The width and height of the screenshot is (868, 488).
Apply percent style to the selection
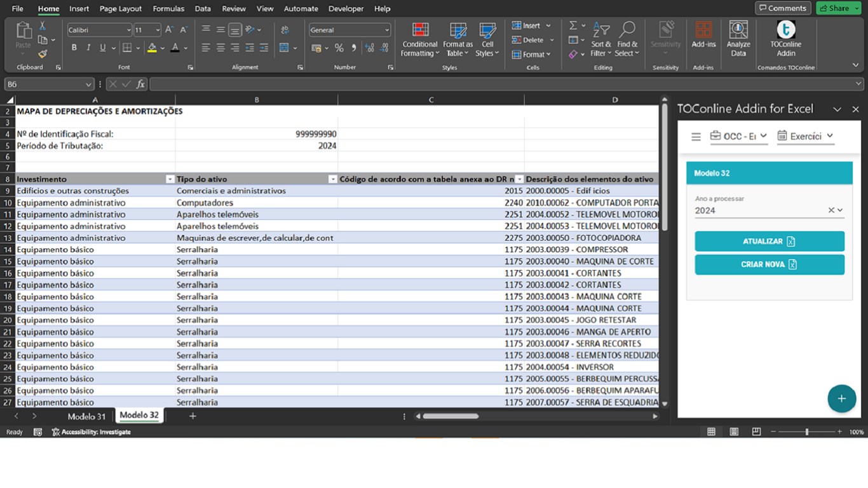[339, 48]
